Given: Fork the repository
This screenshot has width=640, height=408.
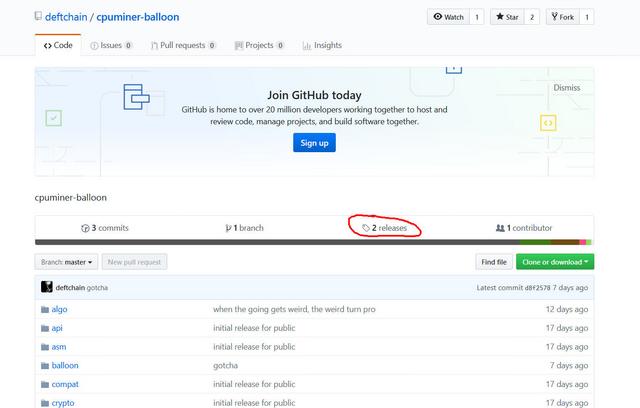Looking at the screenshot, I should (562, 17).
